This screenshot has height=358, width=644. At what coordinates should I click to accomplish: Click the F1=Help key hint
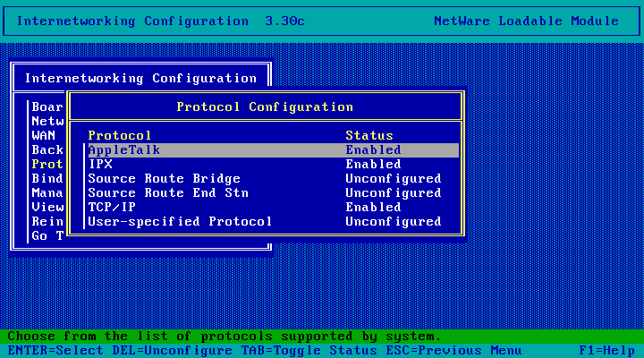606,351
